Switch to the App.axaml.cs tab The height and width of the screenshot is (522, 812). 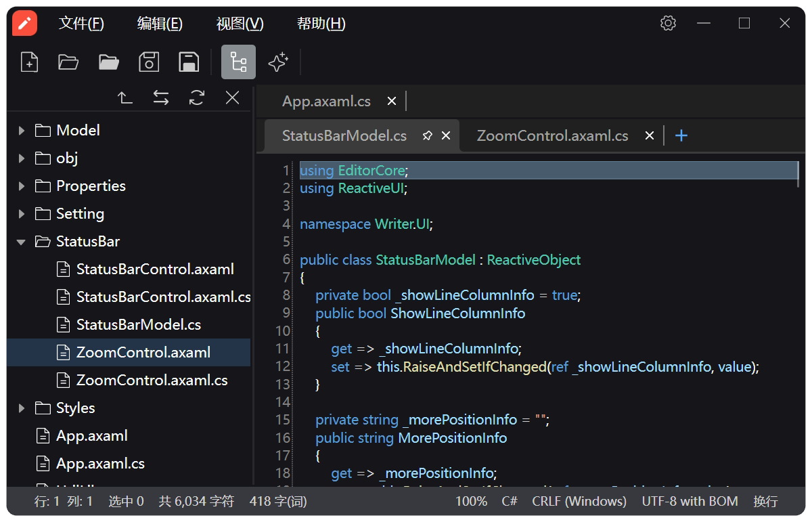coord(326,101)
